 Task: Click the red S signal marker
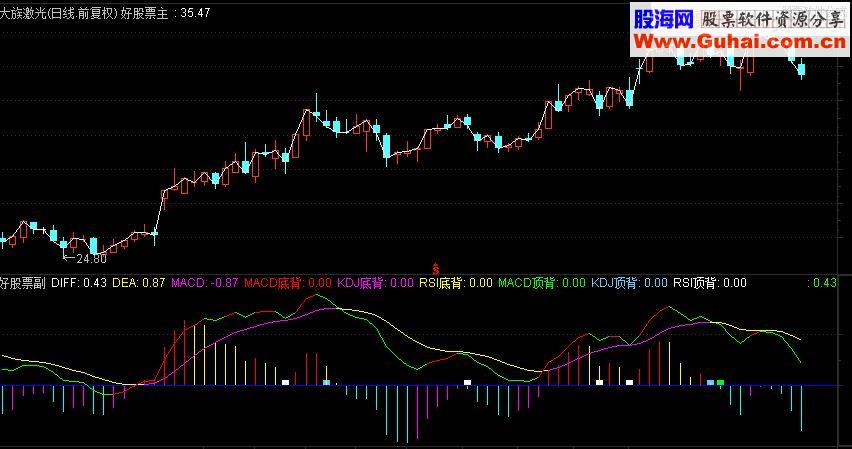pos(436,268)
